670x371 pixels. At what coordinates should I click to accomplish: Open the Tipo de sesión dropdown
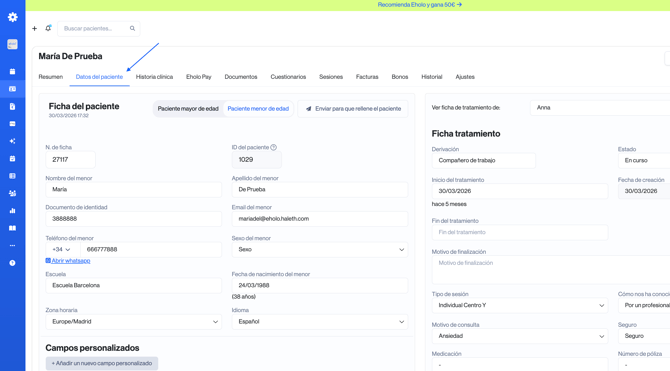tap(520, 306)
